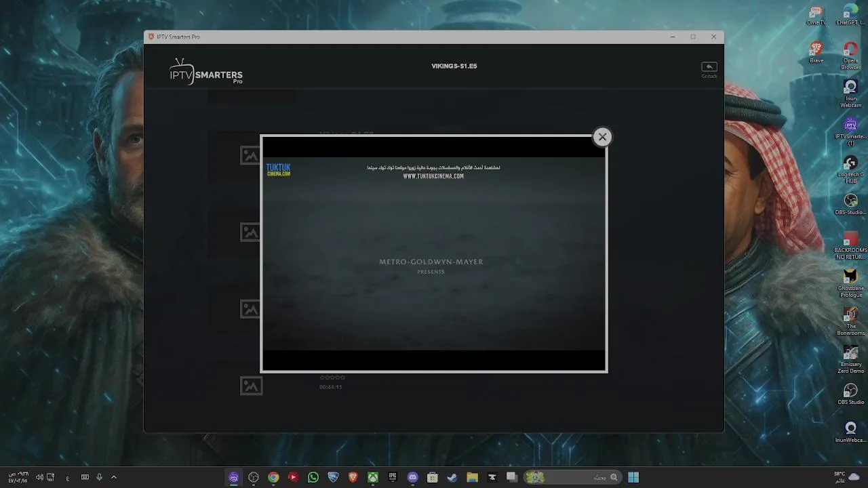This screenshot has height=488, width=868.
Task: Open Epic Games Launcher from taskbar
Action: point(393,477)
